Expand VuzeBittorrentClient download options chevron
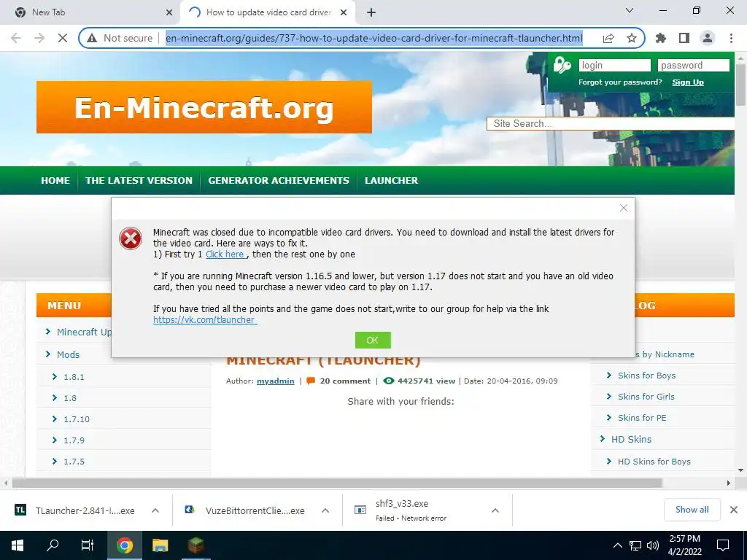 tap(325, 510)
